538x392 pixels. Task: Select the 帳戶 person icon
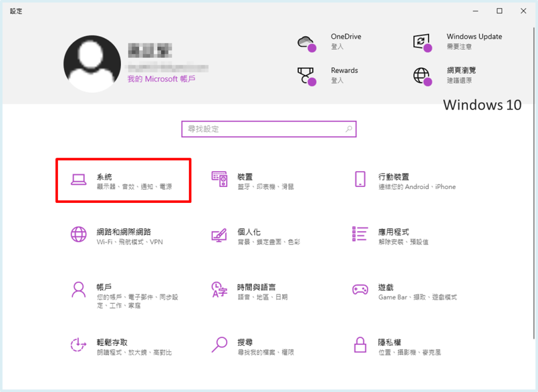(x=78, y=290)
